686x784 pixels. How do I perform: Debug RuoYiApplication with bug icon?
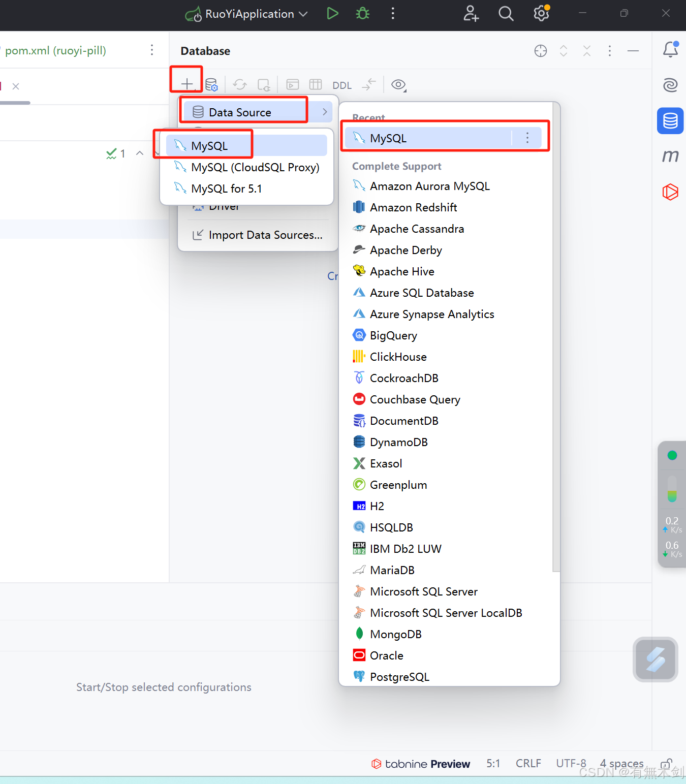click(363, 14)
